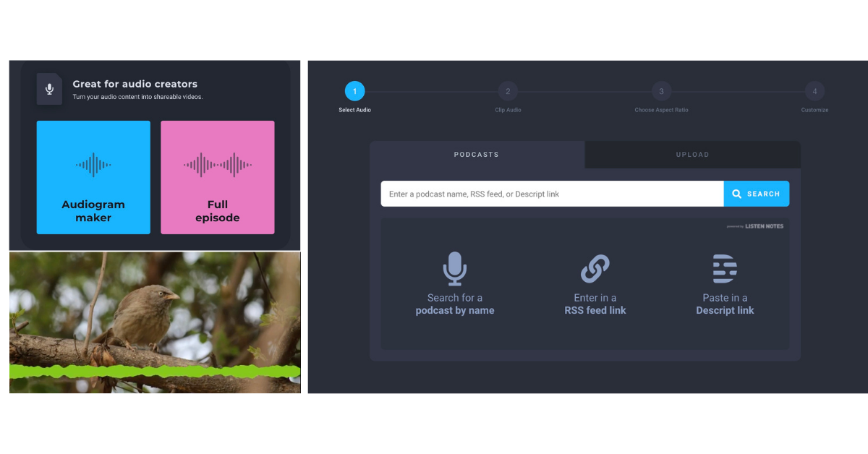Open the Listen Notes powered-by logo
Image resolution: width=868 pixels, height=454 pixels.
coord(755,226)
